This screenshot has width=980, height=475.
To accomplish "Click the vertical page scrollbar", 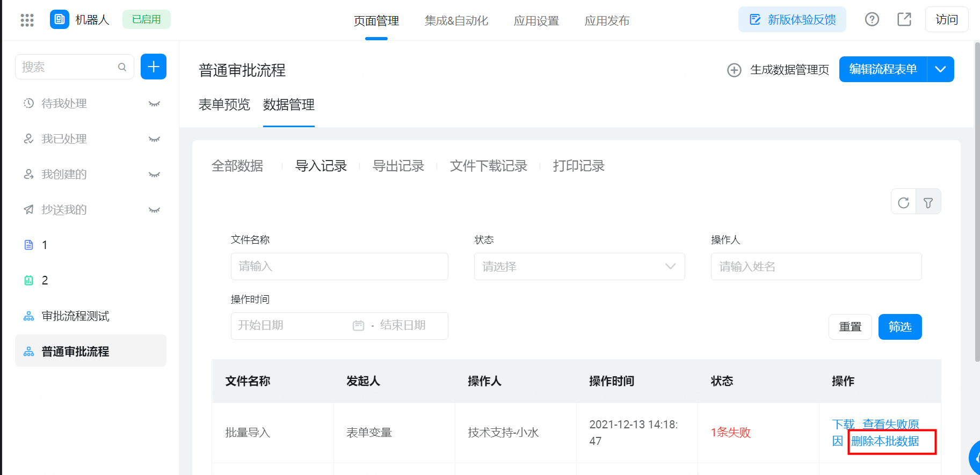I will click(x=977, y=202).
